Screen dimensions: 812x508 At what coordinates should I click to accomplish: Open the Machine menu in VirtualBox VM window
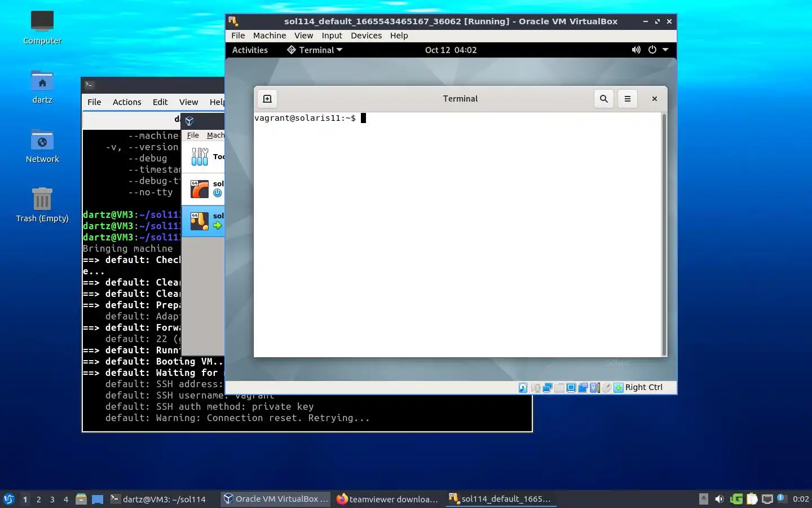click(270, 36)
